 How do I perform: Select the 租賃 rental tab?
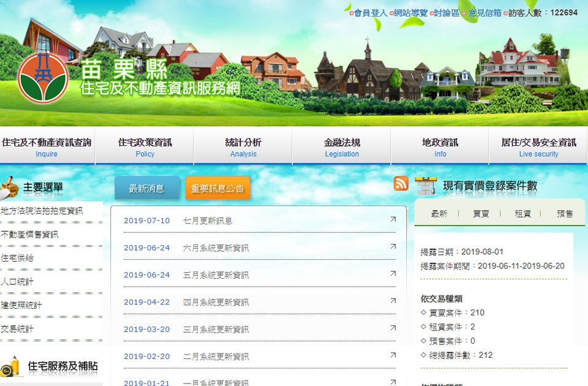coord(522,213)
